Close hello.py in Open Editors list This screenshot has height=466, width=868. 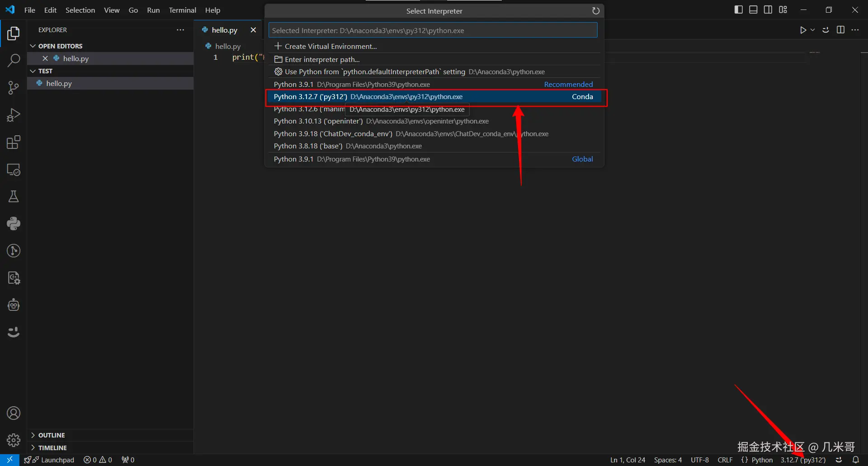tap(45, 58)
